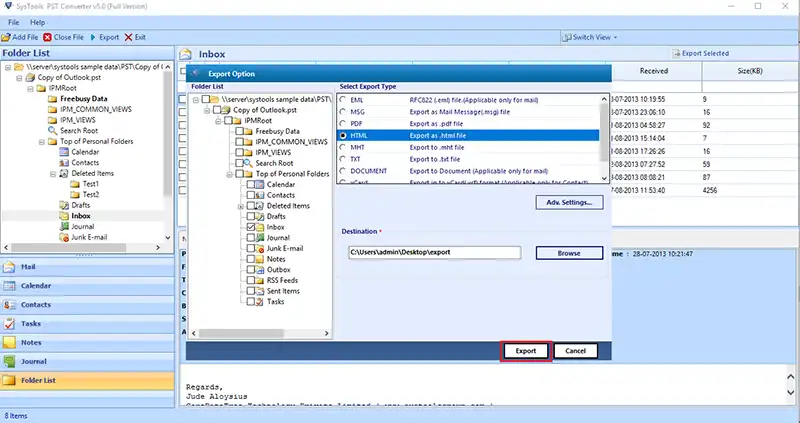800x423 pixels.
Task: Open the Journal navigation pane icon
Action: coord(9,361)
